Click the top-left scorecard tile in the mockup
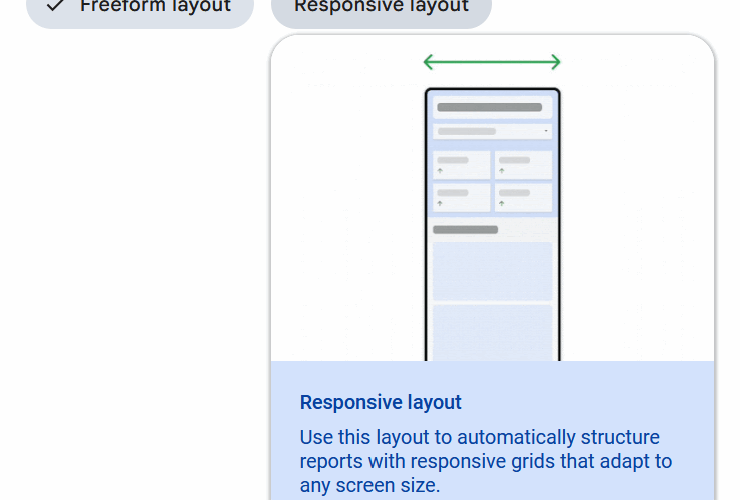Screen dimensions: 740x500 pos(461,165)
